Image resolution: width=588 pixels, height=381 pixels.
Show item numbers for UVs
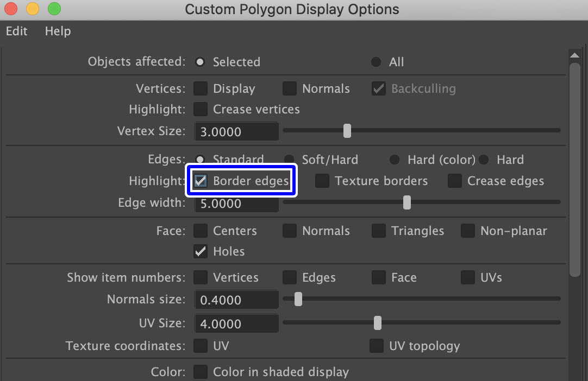pyautogui.click(x=468, y=277)
